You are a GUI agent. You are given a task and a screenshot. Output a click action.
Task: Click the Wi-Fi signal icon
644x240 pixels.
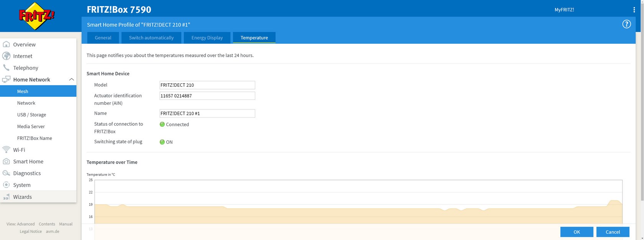[x=6, y=150]
